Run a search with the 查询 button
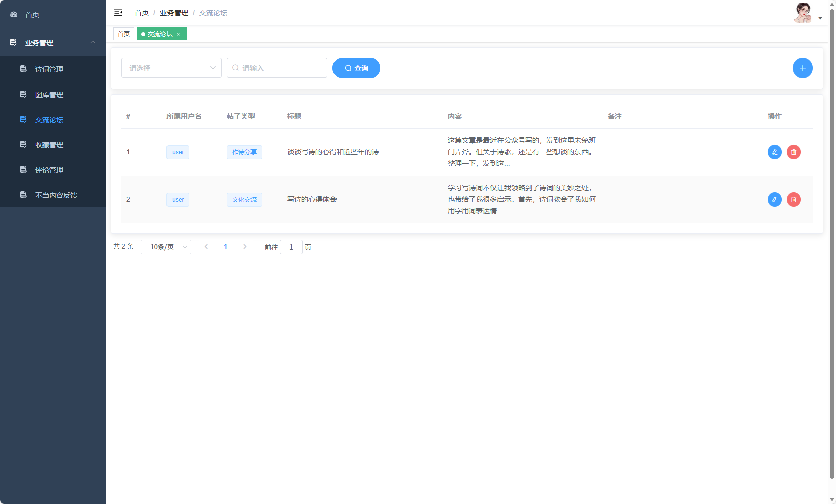The width and height of the screenshot is (836, 504). point(356,68)
